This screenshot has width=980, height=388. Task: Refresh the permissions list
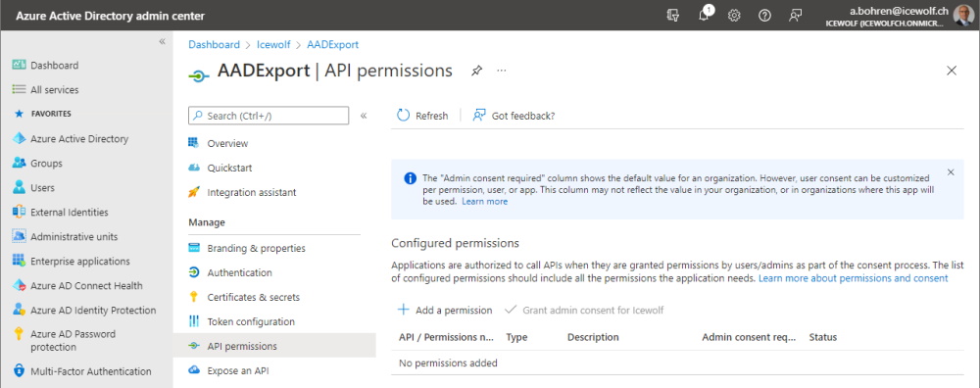[422, 116]
